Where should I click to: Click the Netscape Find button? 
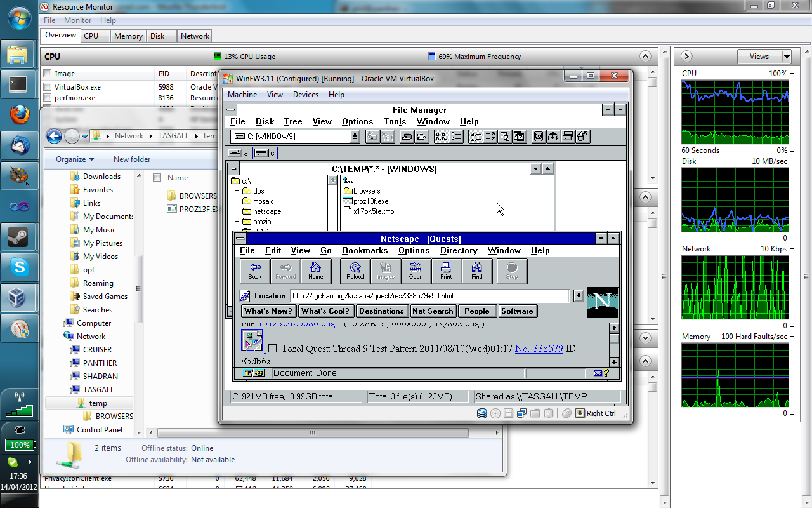tap(476, 271)
